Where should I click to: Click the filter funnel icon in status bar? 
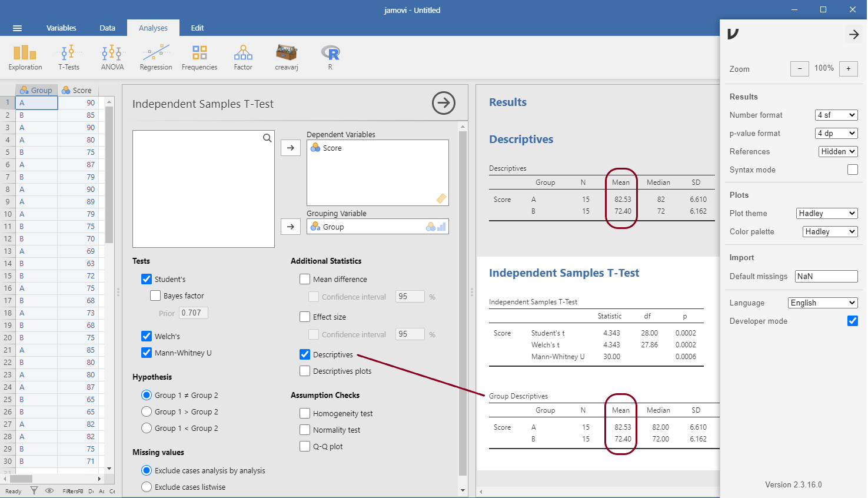pyautogui.click(x=34, y=490)
